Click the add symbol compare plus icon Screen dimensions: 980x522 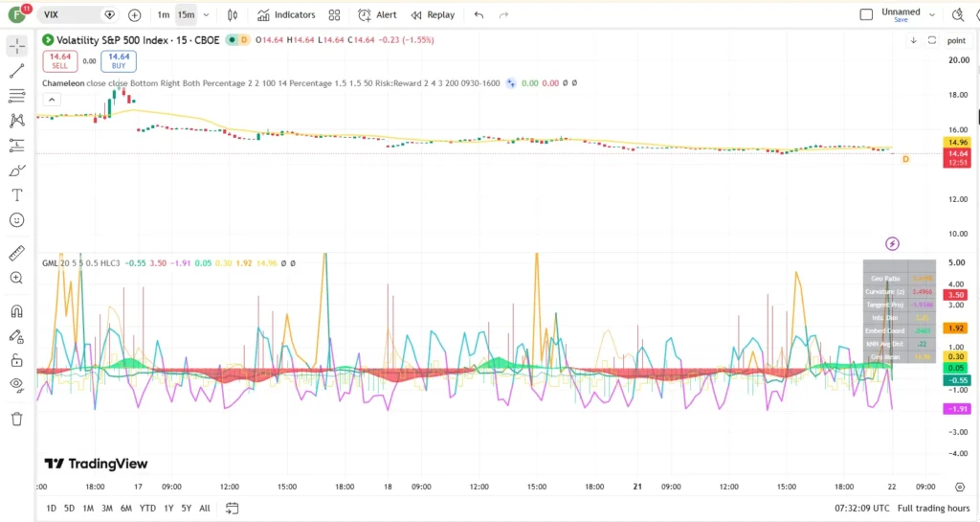tap(134, 15)
